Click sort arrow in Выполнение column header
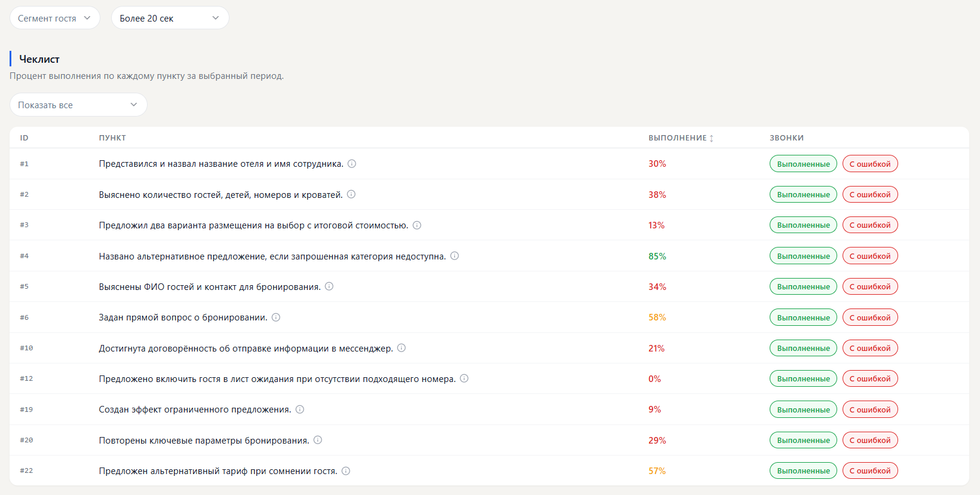 712,138
